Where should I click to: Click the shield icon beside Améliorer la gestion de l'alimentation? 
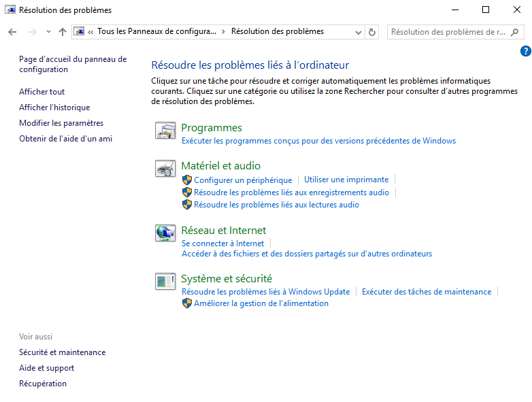click(x=187, y=303)
